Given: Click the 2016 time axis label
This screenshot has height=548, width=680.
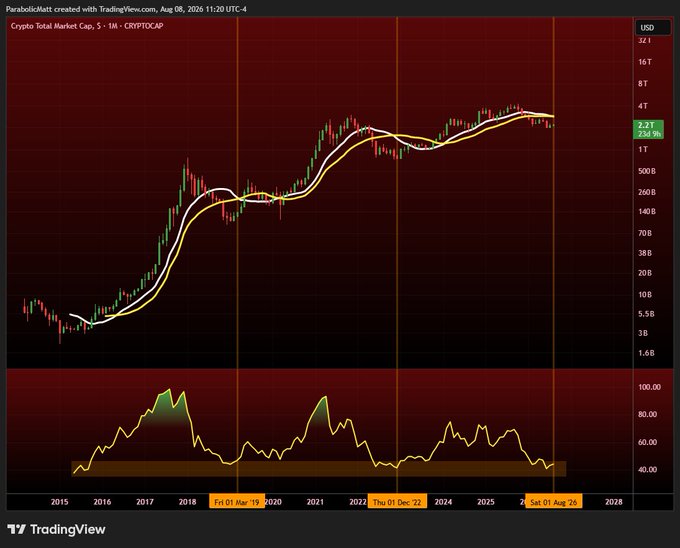Looking at the screenshot, I should point(102,502).
